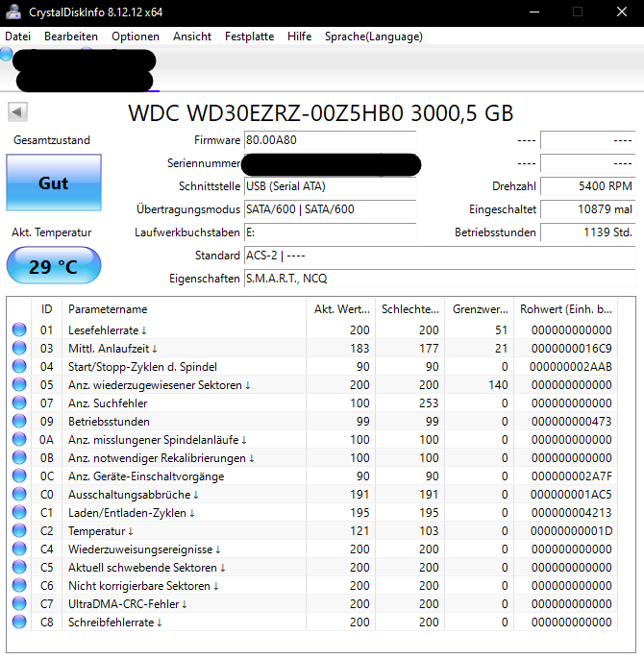
Task: Click status circle for notwendiger Rekalibrierungen row
Action: (x=19, y=457)
